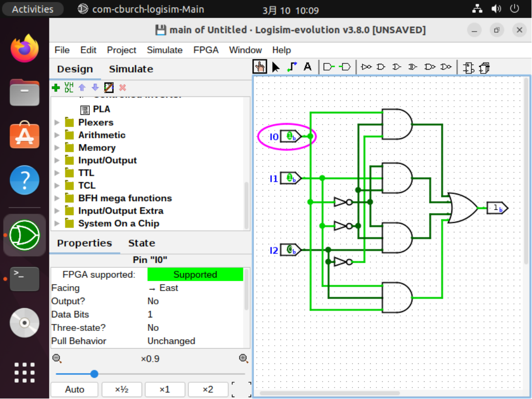The width and height of the screenshot is (532, 399).
Task: Open the FPGA menu
Action: click(x=206, y=50)
